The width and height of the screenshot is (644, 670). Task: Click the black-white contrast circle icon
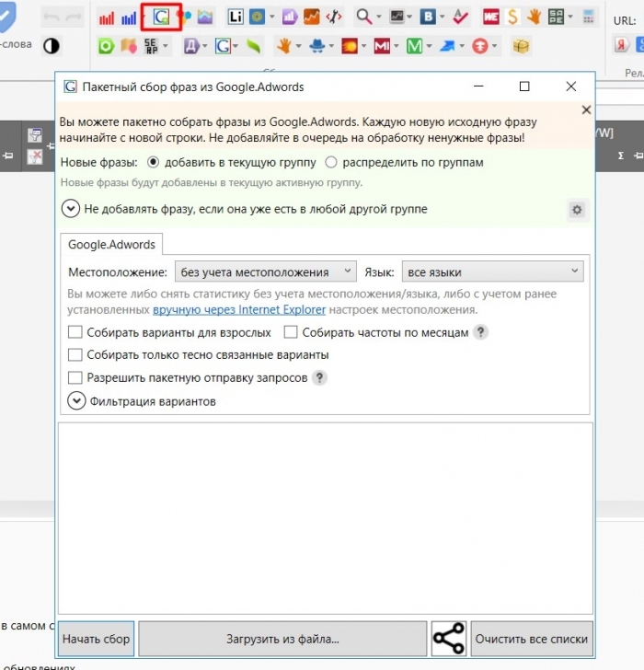coord(52,46)
